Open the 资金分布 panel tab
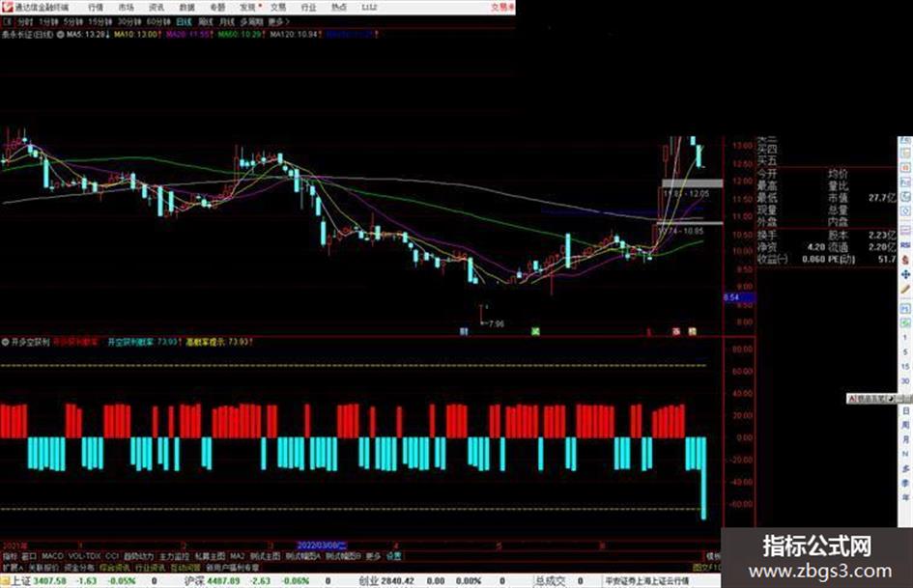 pyautogui.click(x=79, y=568)
